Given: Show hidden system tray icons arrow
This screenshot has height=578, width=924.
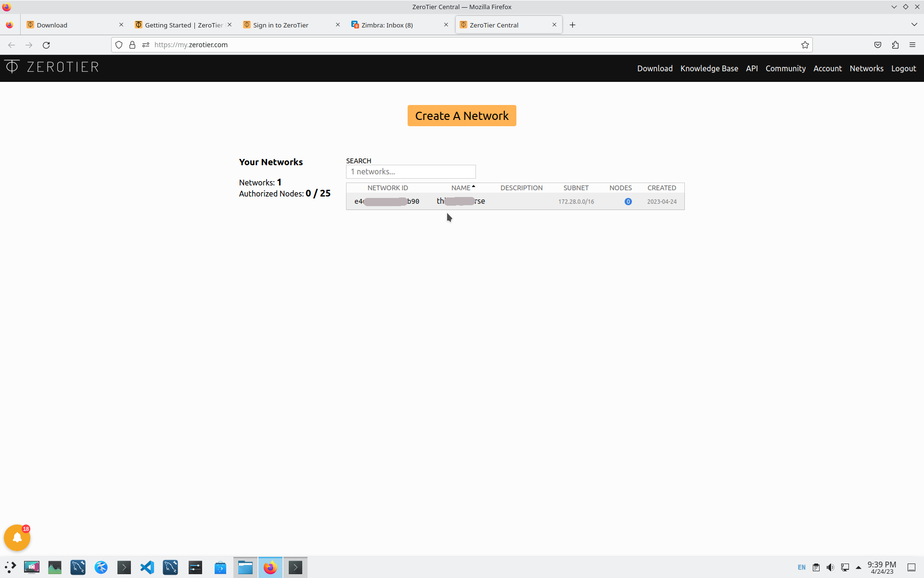Looking at the screenshot, I should pos(858,567).
